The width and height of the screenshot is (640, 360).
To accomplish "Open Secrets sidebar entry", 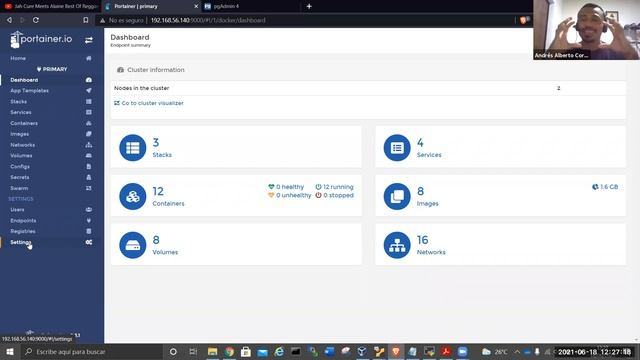I will pos(20,177).
